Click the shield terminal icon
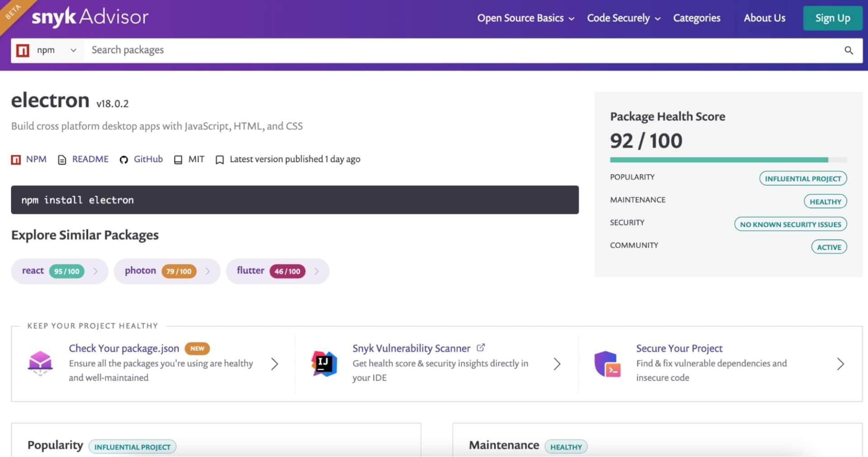The width and height of the screenshot is (868, 457). click(x=608, y=364)
